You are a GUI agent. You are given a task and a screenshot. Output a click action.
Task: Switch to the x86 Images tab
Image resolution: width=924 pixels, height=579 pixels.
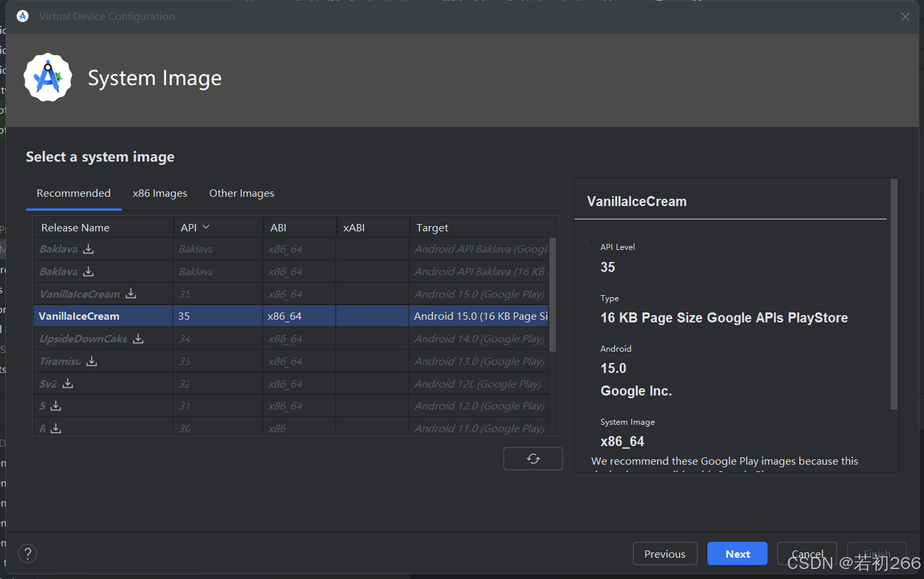tap(160, 193)
